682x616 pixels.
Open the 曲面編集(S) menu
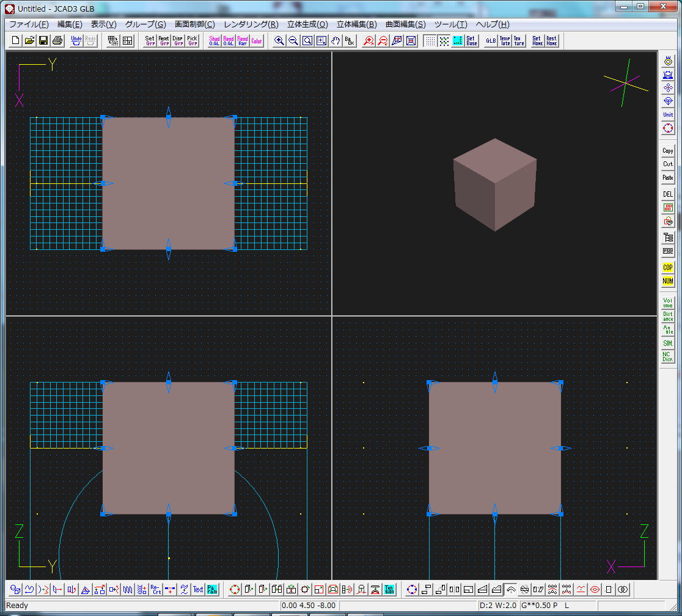(406, 24)
